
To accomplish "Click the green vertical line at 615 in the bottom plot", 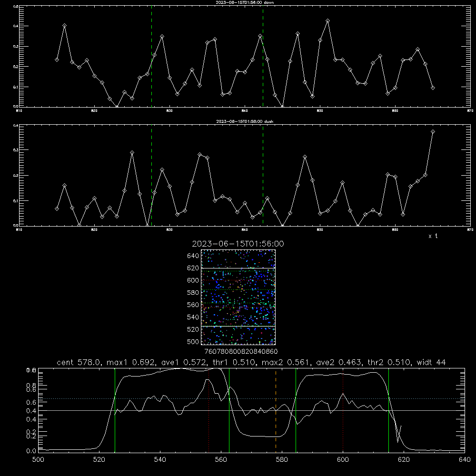I will coord(388,410).
